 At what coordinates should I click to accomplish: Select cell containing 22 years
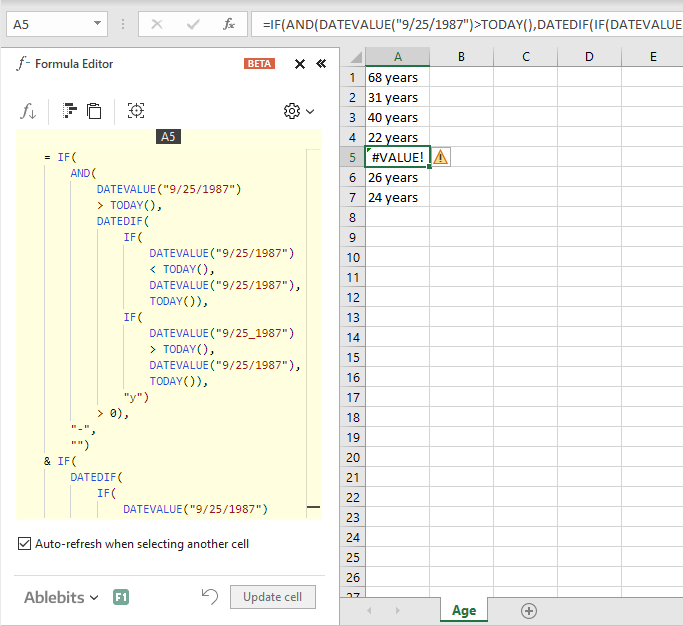pyautogui.click(x=397, y=137)
